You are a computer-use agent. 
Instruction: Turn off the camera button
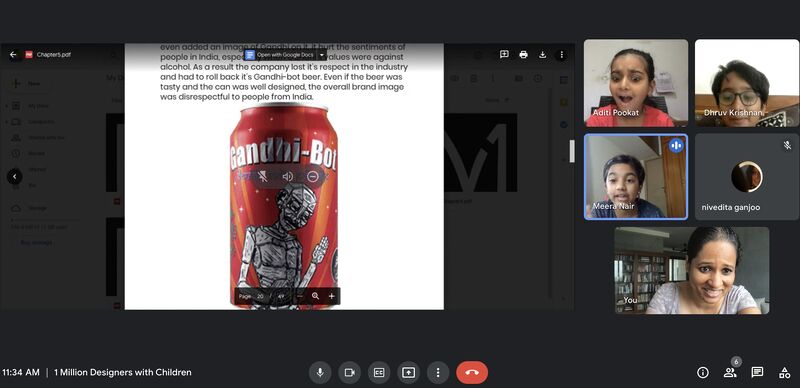click(x=349, y=373)
